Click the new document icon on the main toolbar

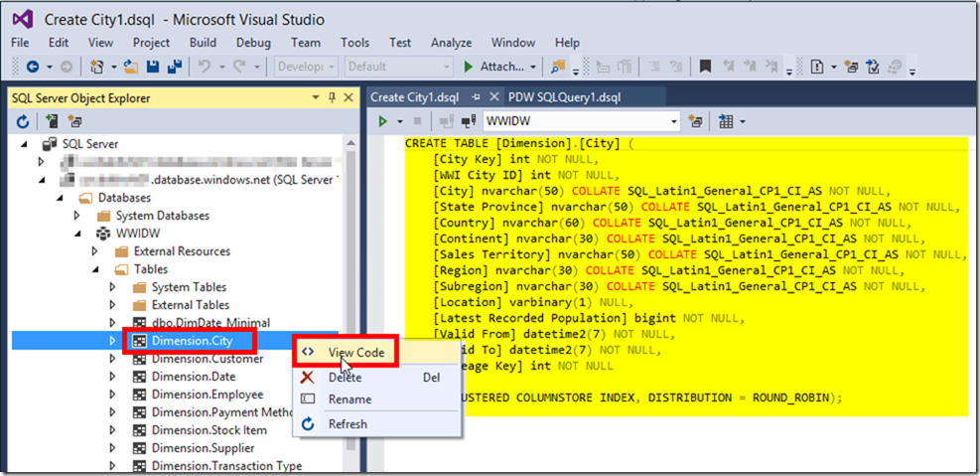click(816, 67)
